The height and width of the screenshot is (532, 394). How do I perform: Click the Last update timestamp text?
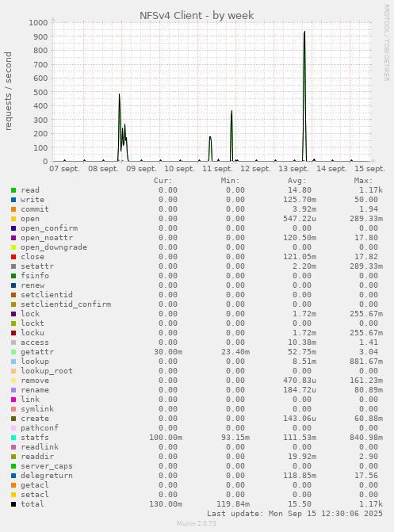pyautogui.click(x=295, y=514)
